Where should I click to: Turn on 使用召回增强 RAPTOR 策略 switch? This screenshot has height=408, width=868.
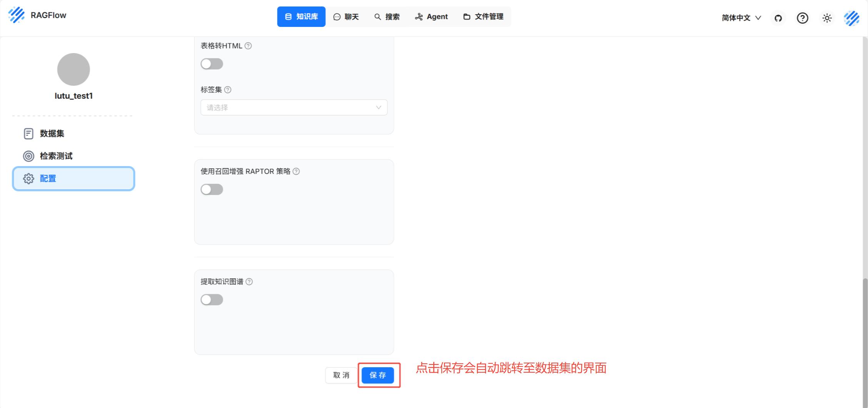212,190
